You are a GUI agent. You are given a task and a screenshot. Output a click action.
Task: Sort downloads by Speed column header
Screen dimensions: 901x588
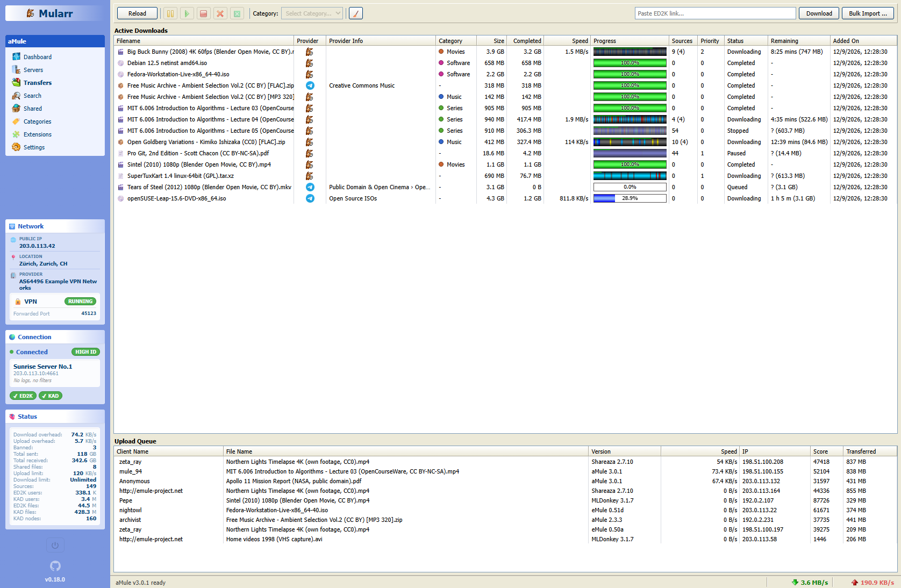click(x=568, y=41)
